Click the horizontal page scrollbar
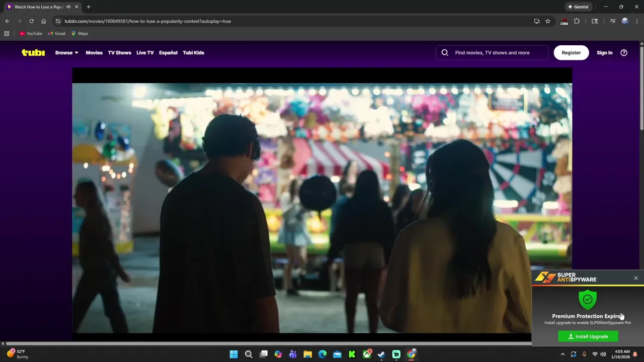Image resolution: width=644 pixels, height=362 pixels. click(268, 343)
